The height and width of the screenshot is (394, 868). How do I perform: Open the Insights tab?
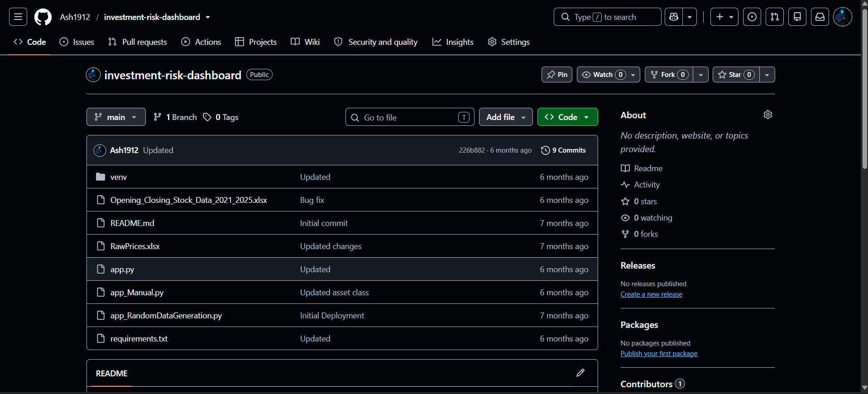tap(453, 42)
